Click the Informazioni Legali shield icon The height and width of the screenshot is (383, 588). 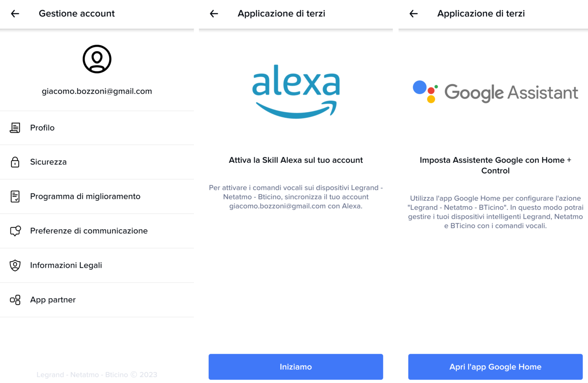(x=15, y=265)
